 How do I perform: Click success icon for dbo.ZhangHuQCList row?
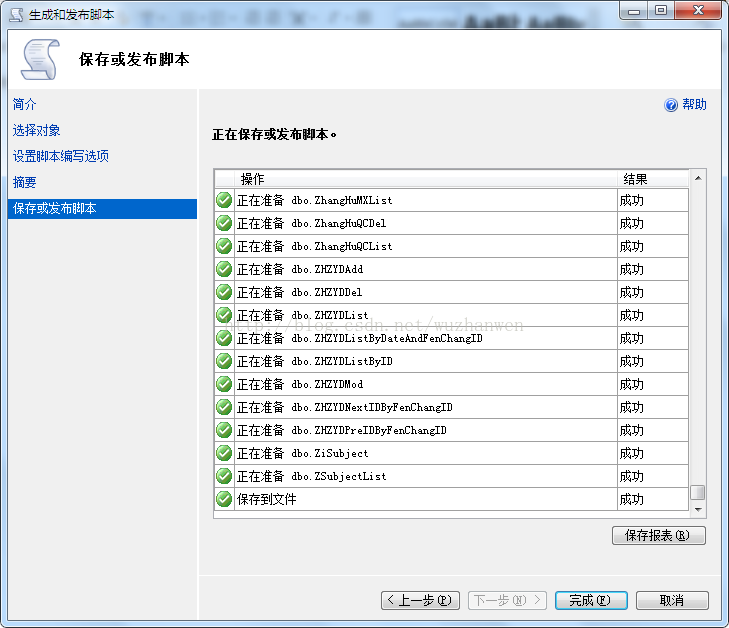tap(224, 246)
